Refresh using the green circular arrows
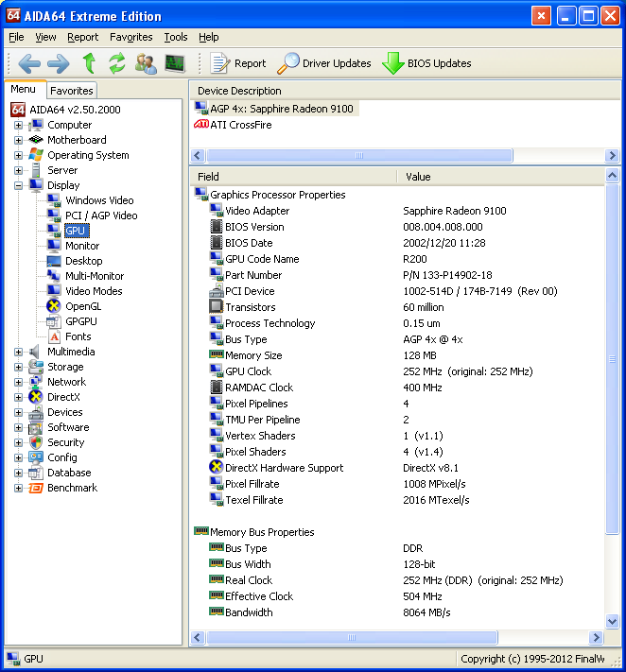This screenshot has height=672, width=626. 116,63
